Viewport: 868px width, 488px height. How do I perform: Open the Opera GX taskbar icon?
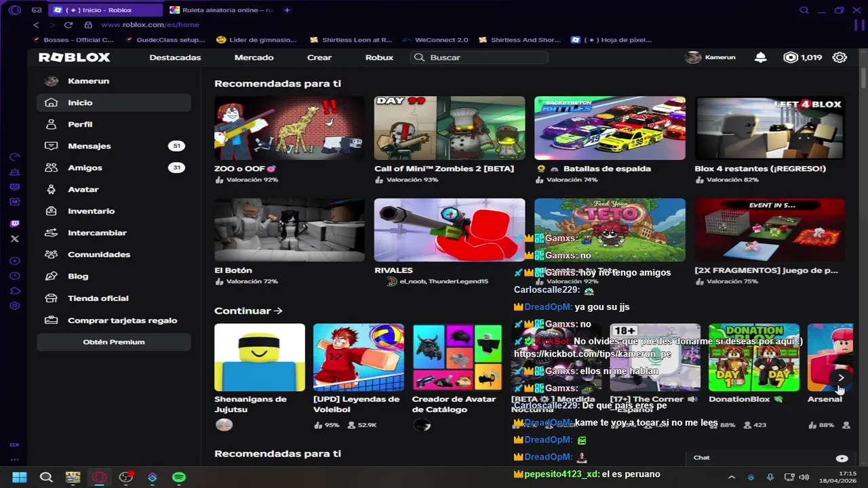(x=100, y=477)
